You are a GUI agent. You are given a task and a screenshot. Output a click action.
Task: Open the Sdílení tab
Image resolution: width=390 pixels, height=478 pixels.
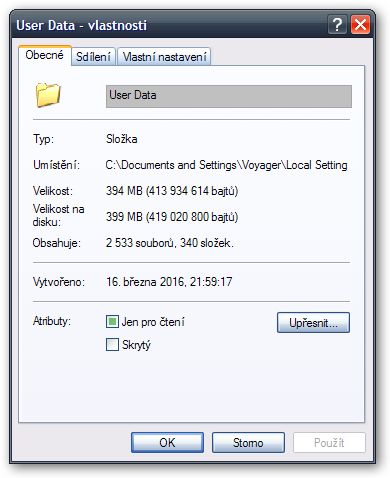[x=93, y=57]
